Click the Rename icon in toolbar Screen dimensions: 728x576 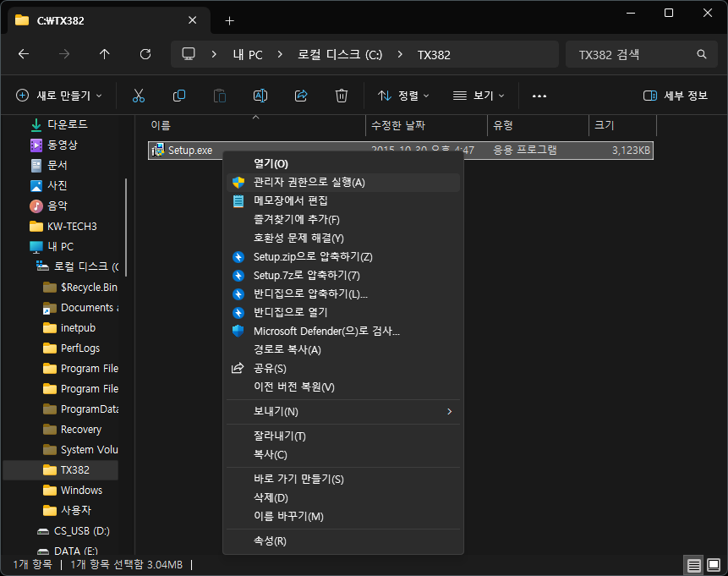[260, 96]
